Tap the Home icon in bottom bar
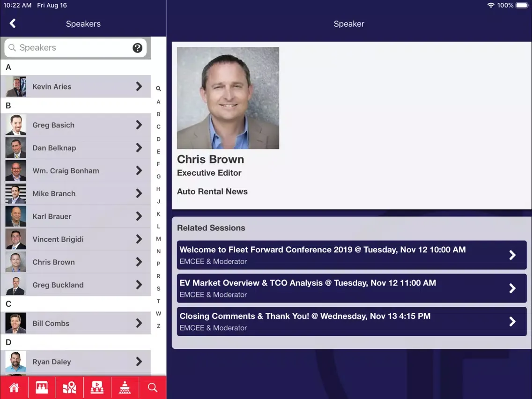This screenshot has width=532, height=399. coord(14,387)
